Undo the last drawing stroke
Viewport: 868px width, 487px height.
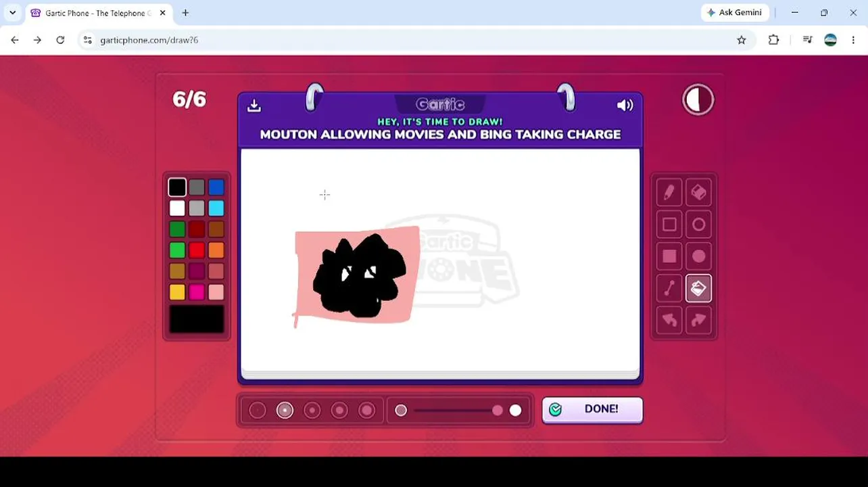(x=669, y=320)
